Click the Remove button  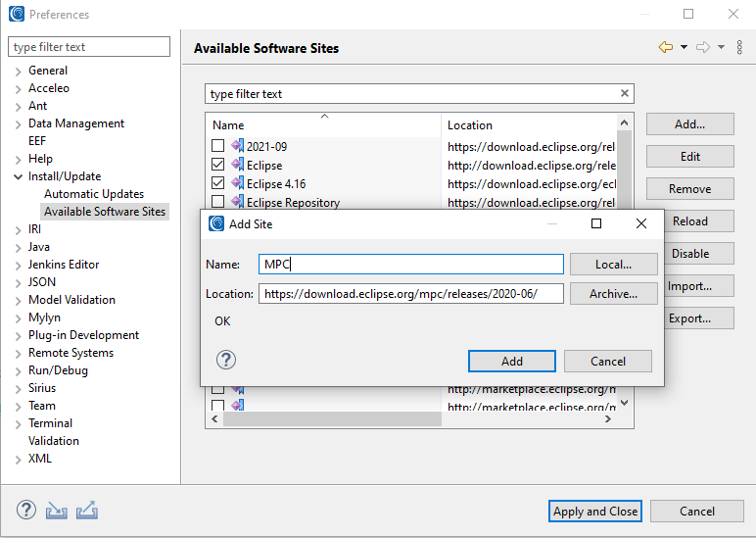pyautogui.click(x=690, y=189)
